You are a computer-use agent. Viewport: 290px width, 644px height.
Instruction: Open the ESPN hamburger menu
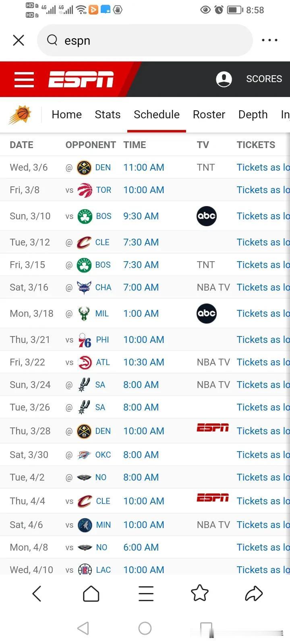(x=24, y=79)
